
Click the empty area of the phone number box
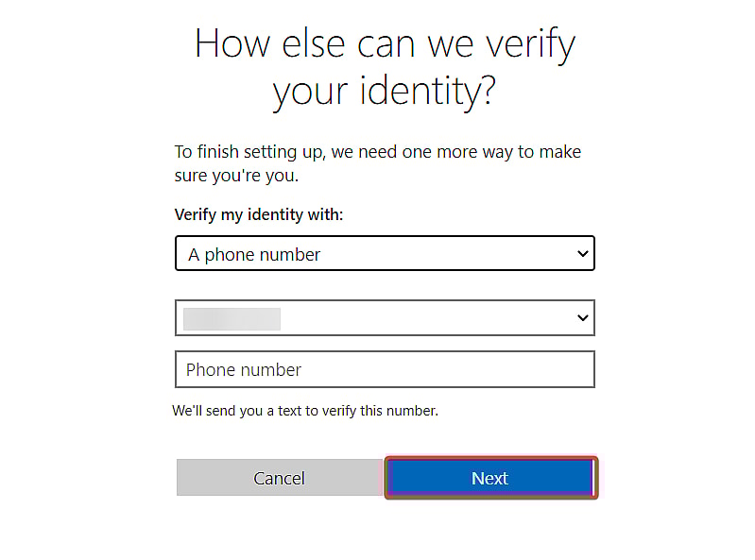point(448,369)
